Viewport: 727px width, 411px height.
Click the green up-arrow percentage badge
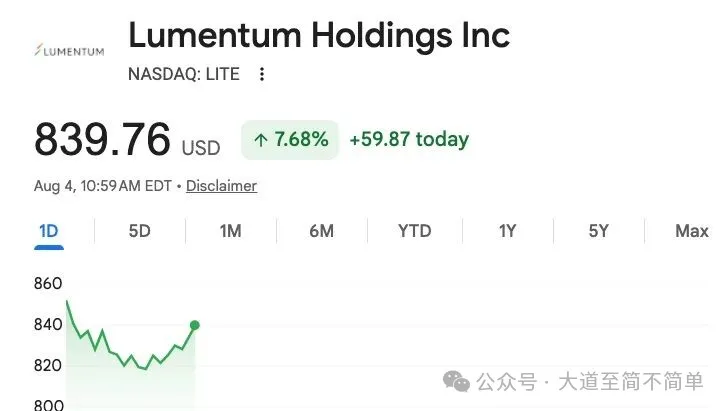(290, 140)
